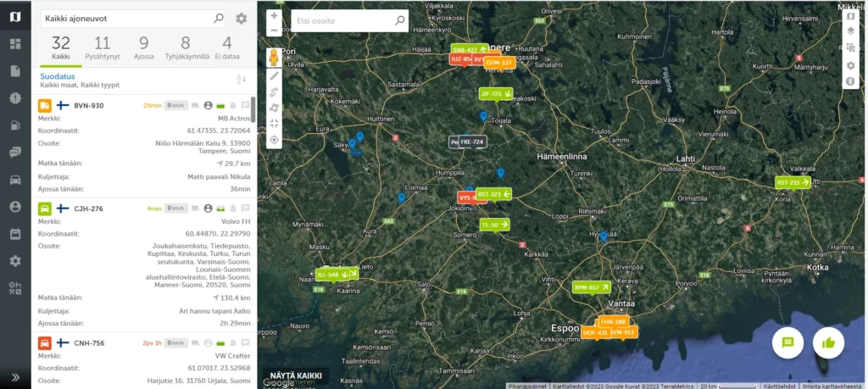Click the locate-me target icon on map
The width and height of the screenshot is (868, 389).
pyautogui.click(x=274, y=139)
